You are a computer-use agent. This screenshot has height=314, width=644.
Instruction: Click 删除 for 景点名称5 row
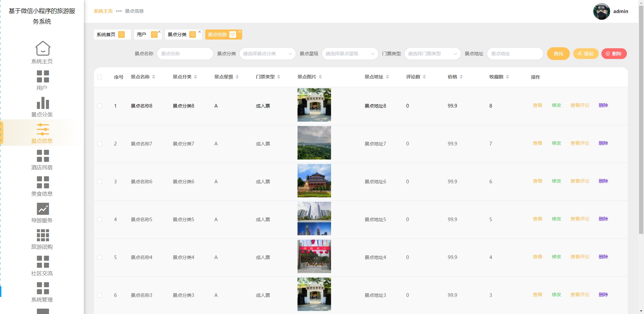[603, 219]
